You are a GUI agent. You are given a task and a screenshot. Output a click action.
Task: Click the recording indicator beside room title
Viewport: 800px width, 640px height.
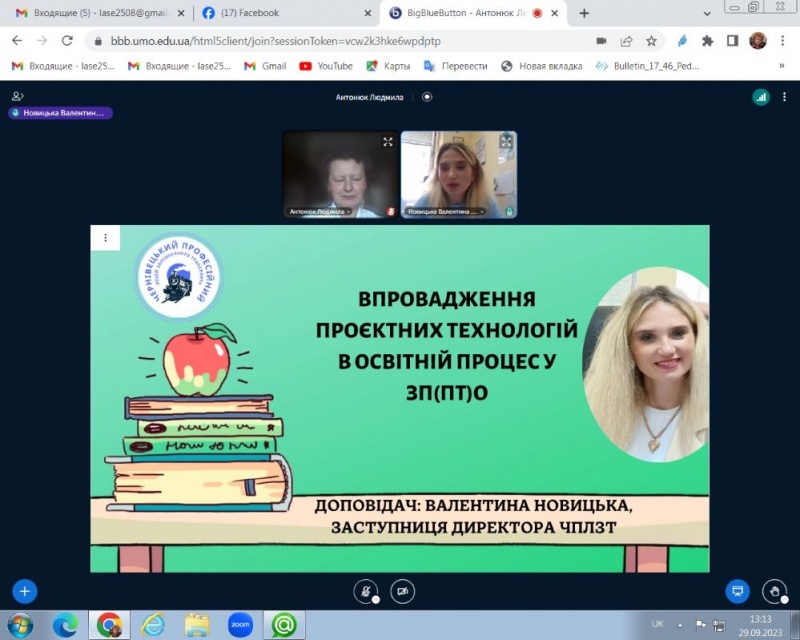(427, 97)
